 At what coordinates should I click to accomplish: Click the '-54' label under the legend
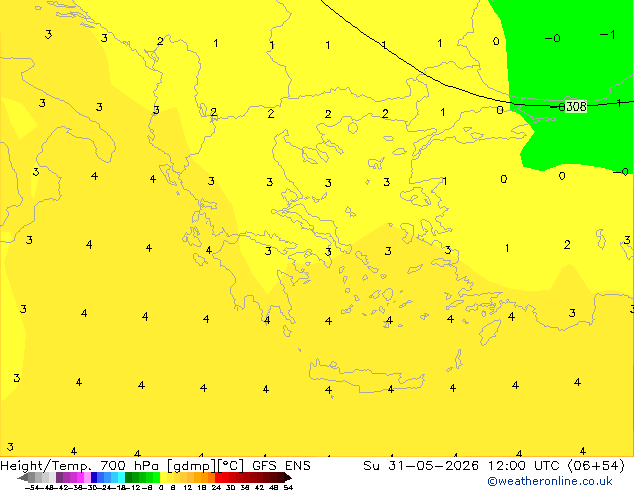click(x=32, y=487)
